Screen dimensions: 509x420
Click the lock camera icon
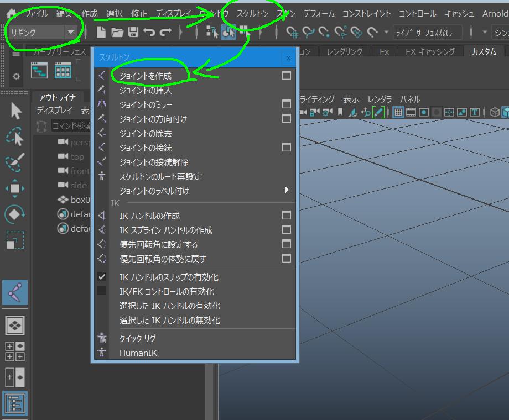pos(314,112)
